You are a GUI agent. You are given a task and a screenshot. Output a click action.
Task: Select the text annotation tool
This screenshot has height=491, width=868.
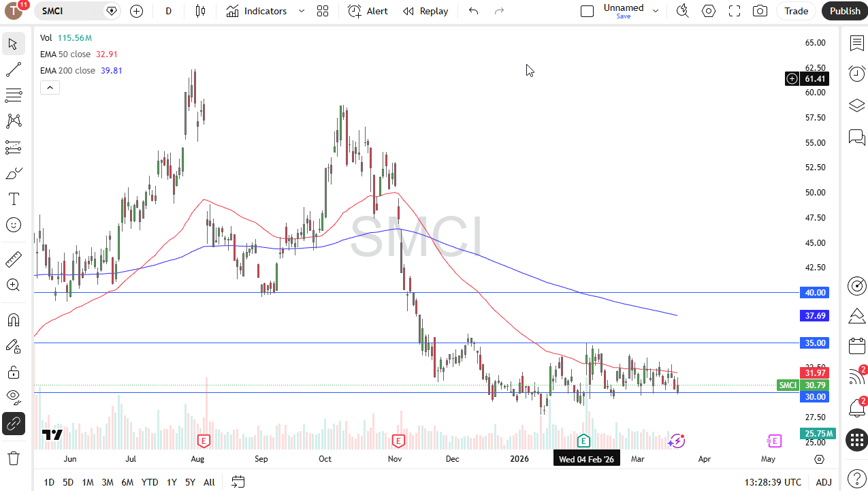(x=13, y=199)
